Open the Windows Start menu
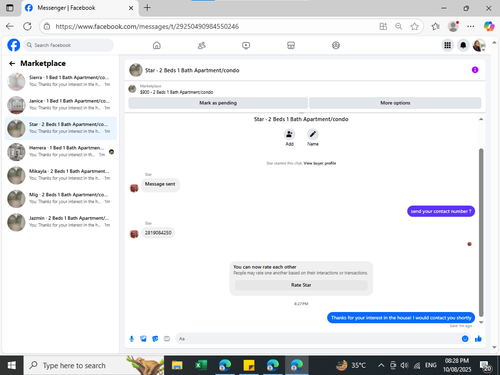Screen dimensions: 500x375 point(11,365)
